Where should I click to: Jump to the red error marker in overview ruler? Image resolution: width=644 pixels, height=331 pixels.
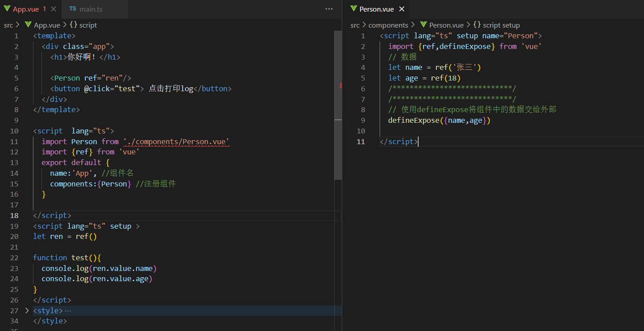click(340, 85)
